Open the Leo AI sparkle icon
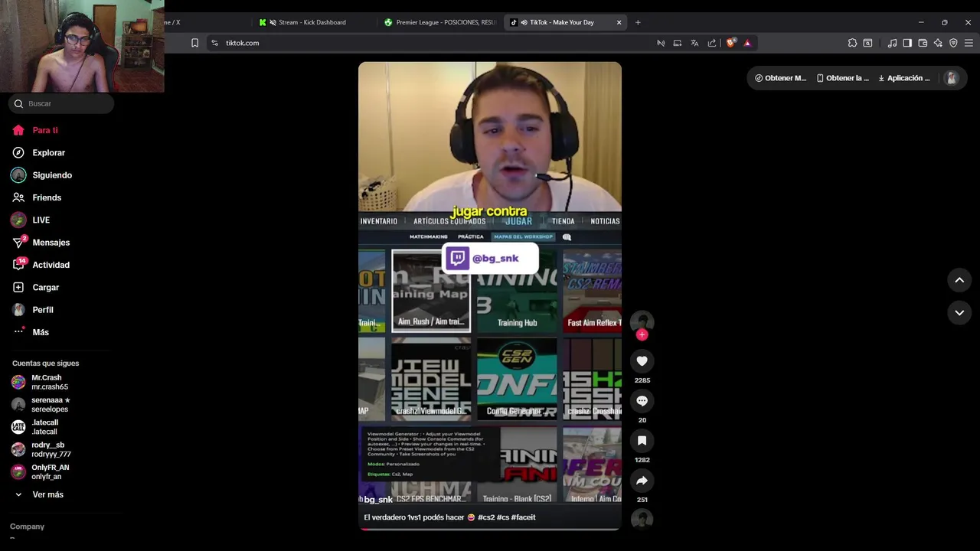Image resolution: width=980 pixels, height=551 pixels. point(938,43)
